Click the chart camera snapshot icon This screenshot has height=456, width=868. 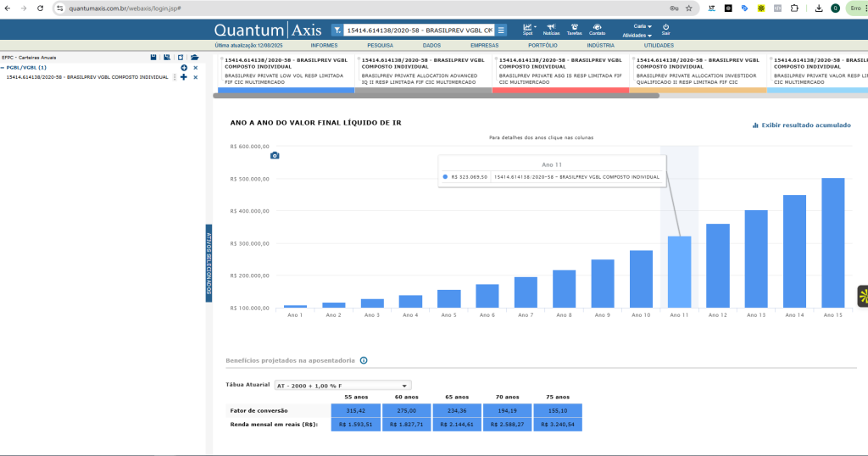tap(275, 155)
